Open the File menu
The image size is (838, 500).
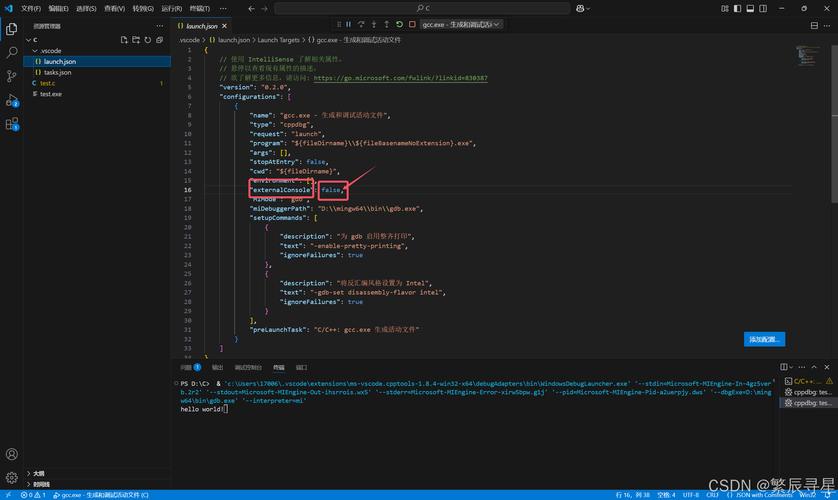(30, 9)
